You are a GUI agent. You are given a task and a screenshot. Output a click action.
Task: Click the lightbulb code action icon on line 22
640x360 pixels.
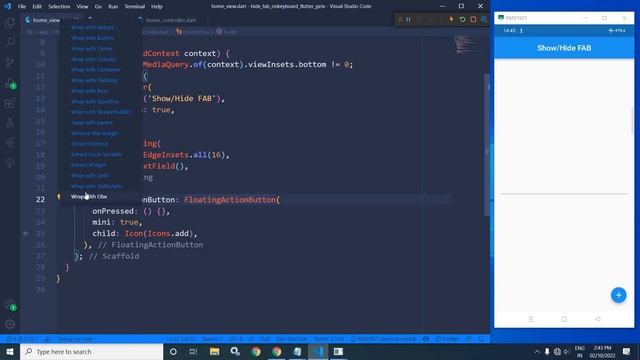pyautogui.click(x=59, y=197)
